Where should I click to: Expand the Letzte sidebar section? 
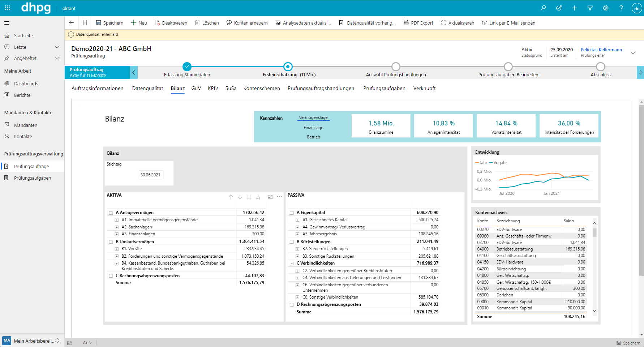(x=57, y=47)
